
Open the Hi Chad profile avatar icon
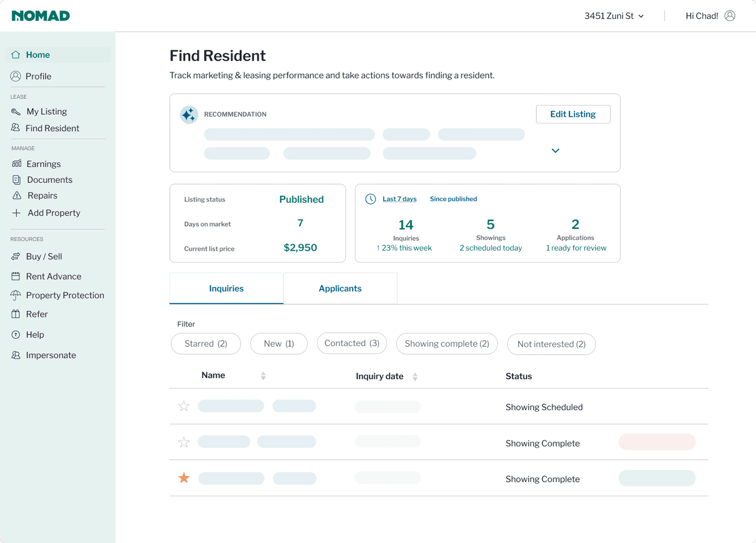pos(729,15)
